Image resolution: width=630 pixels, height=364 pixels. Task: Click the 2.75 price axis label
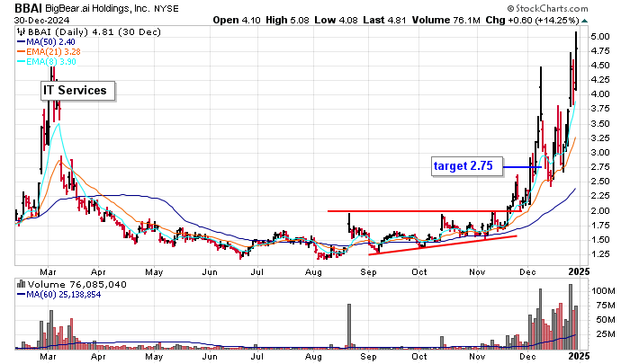(x=600, y=167)
